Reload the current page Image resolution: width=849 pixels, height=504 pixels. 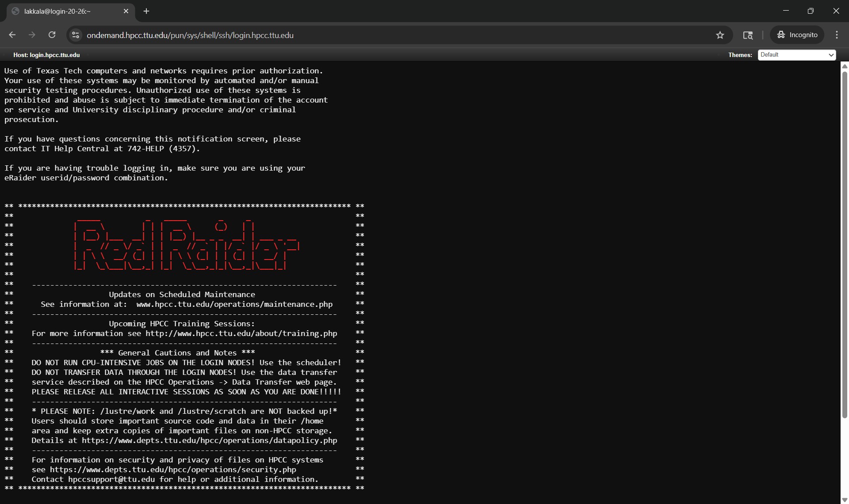(52, 35)
